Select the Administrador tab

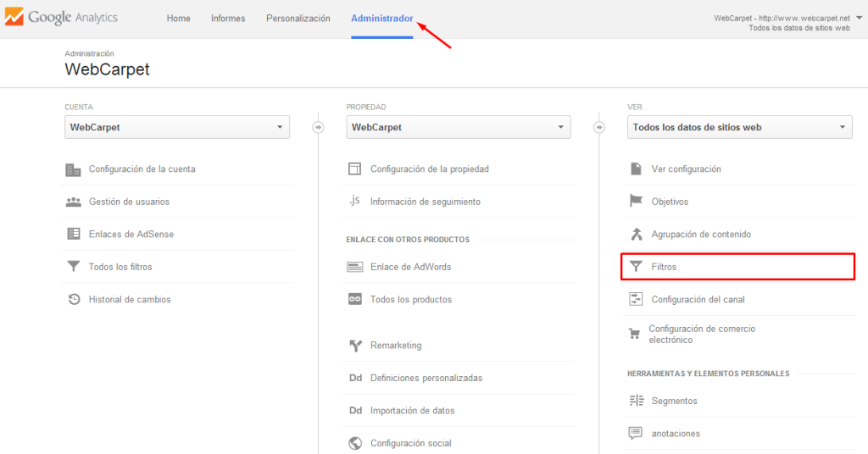tap(382, 19)
